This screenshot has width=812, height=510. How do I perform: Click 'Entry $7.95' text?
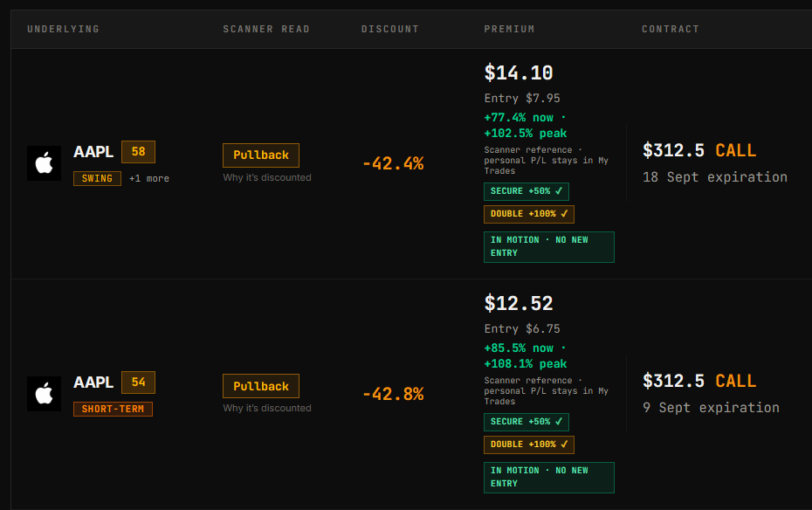coord(522,99)
